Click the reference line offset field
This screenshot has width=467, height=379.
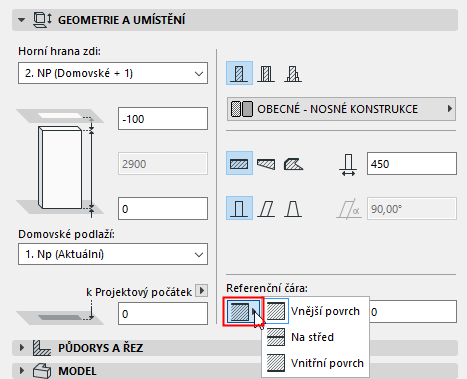coord(413,312)
